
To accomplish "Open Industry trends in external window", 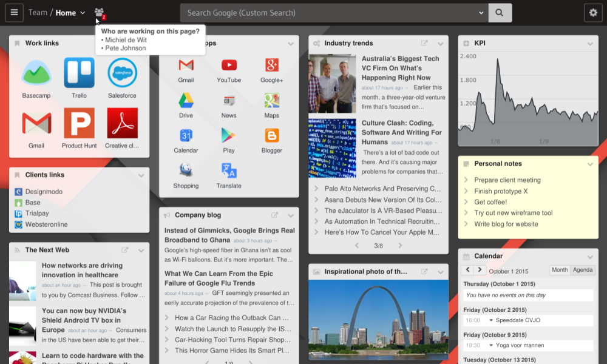I will click(424, 43).
